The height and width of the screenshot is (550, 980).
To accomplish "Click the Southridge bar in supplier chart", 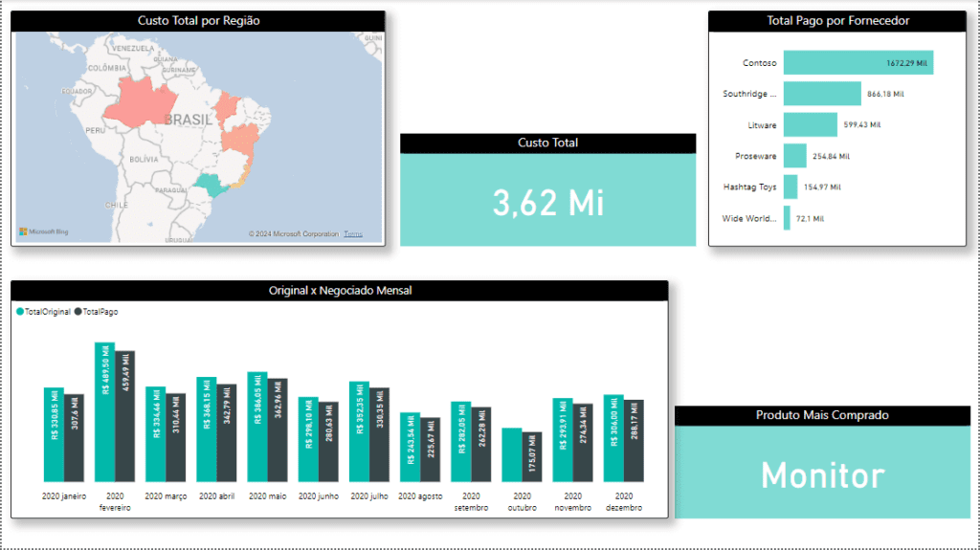I will pos(822,94).
